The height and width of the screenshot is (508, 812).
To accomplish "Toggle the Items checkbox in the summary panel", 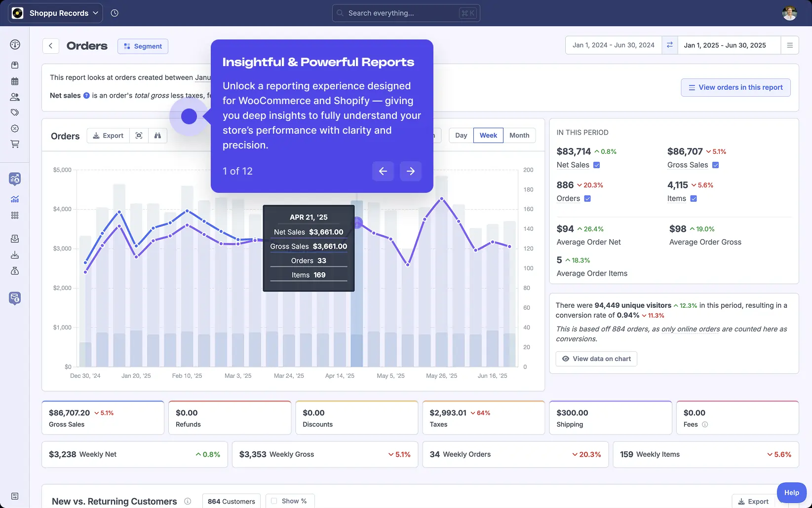I will pos(694,198).
